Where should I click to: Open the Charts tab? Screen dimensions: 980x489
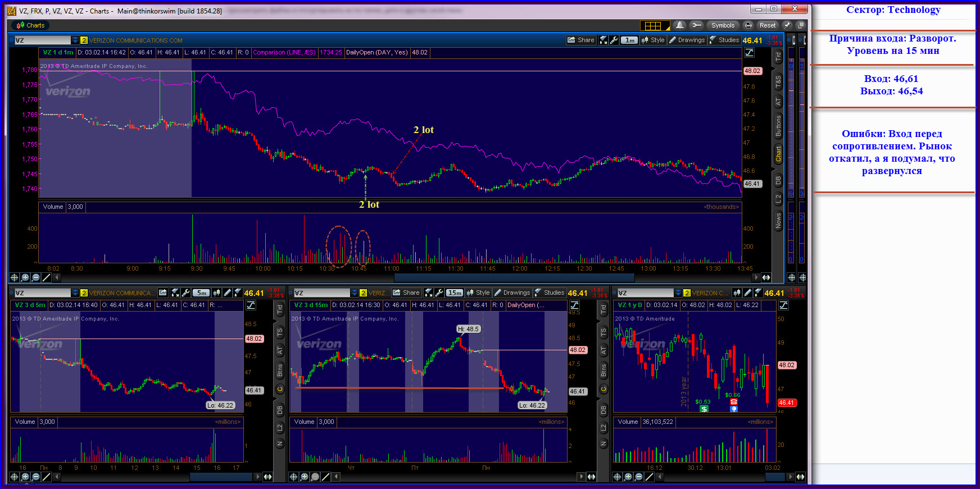click(x=30, y=25)
